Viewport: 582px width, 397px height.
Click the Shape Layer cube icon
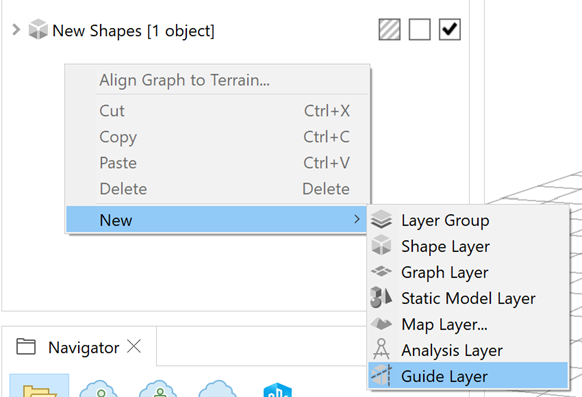coord(381,245)
